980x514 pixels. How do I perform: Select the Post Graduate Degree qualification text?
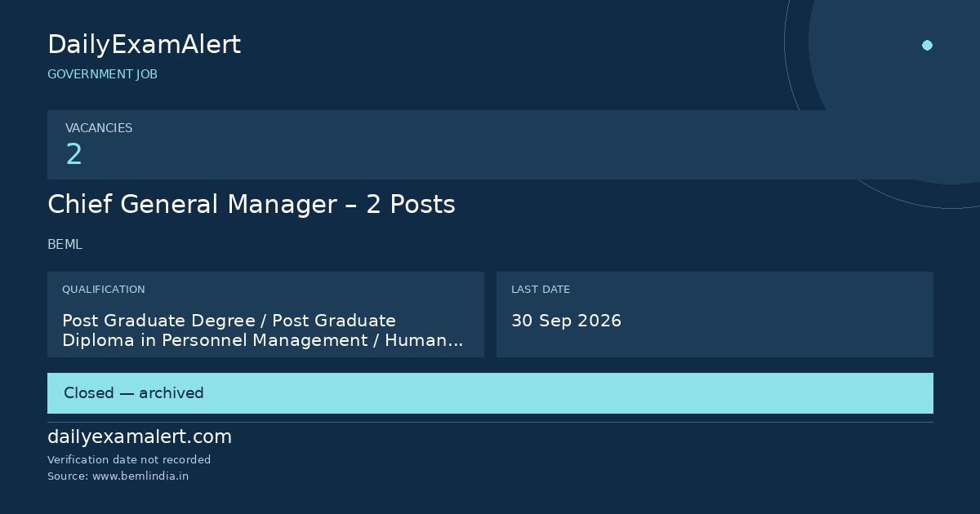pos(263,330)
